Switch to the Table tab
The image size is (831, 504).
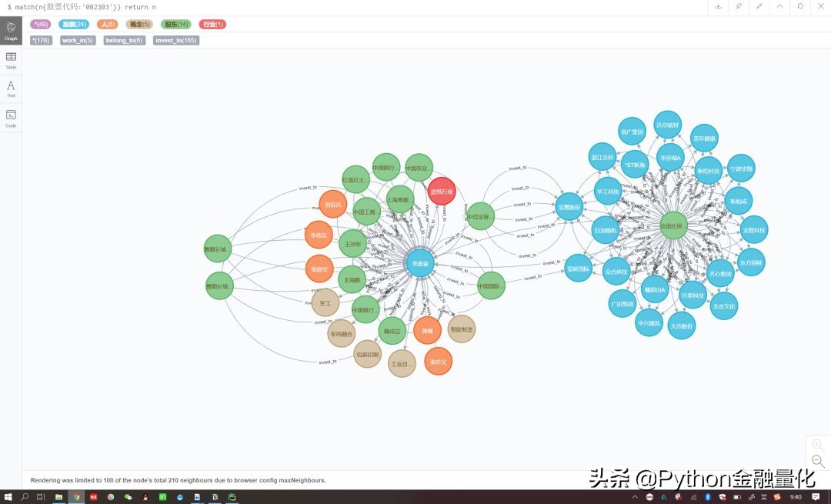(x=11, y=60)
